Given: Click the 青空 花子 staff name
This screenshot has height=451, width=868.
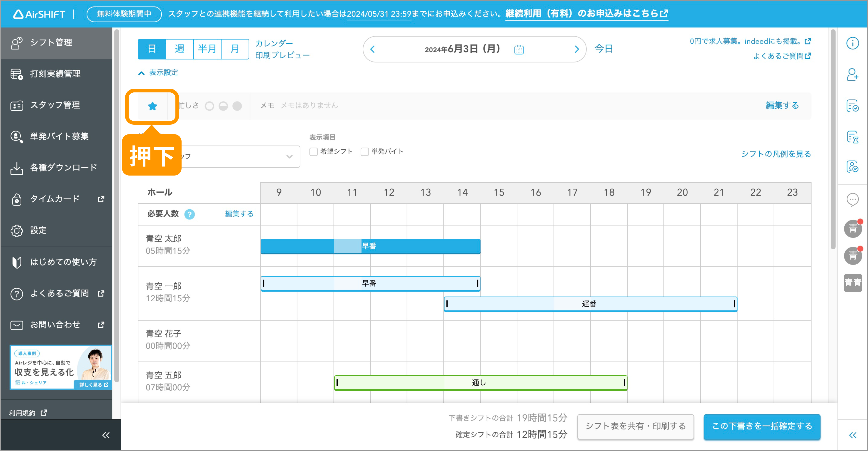Looking at the screenshot, I should (x=164, y=334).
